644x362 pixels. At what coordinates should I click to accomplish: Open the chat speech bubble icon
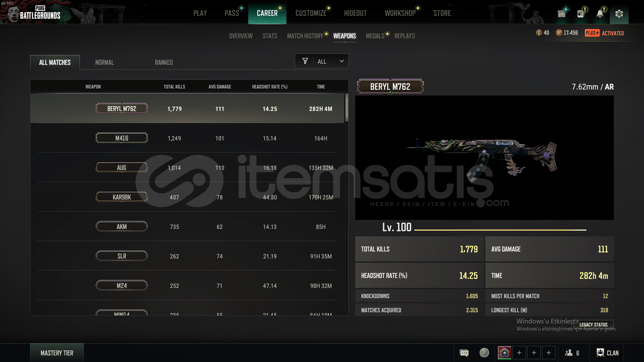click(x=464, y=353)
